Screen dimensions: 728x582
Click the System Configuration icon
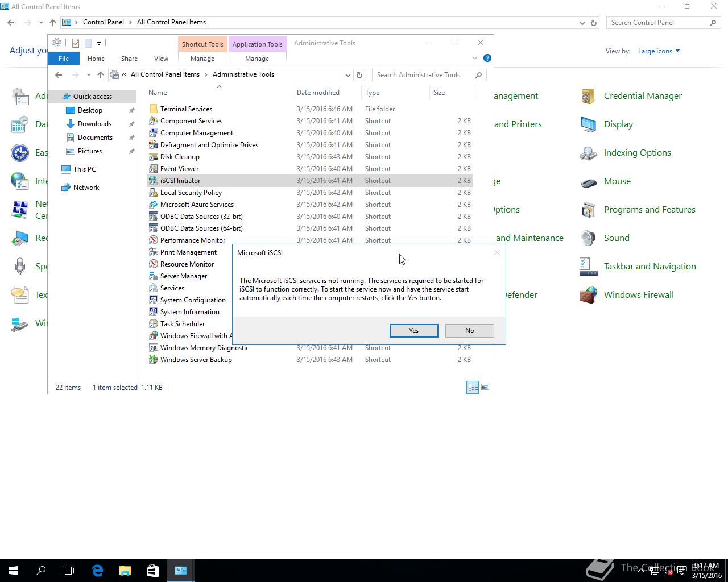click(153, 300)
